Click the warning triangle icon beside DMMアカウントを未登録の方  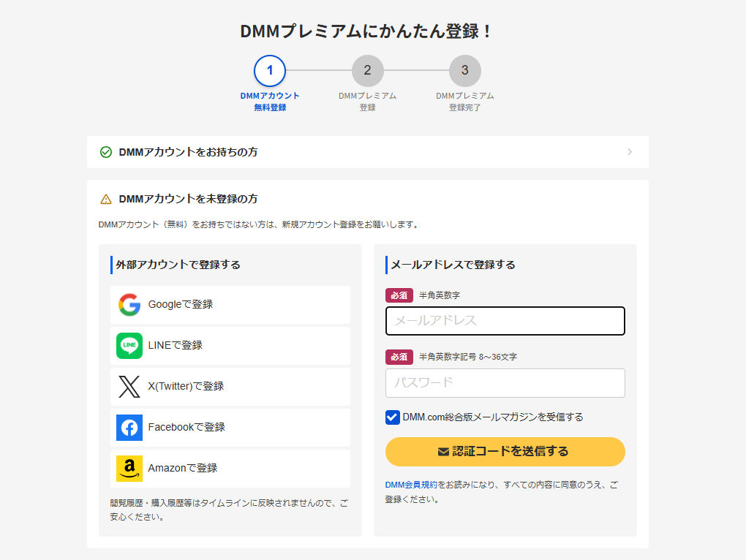106,199
